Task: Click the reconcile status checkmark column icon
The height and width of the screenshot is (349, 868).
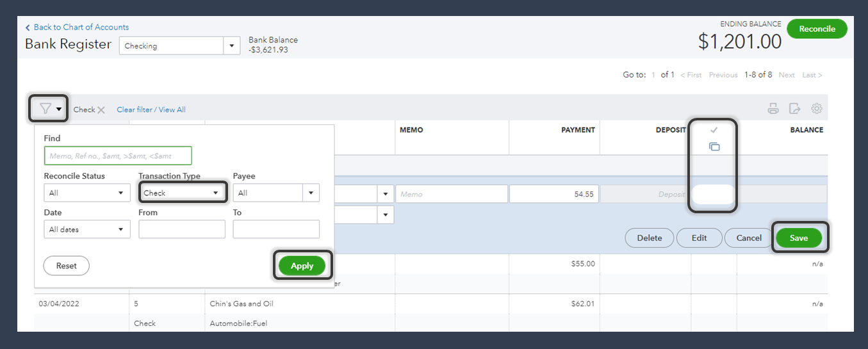Action: pos(714,130)
